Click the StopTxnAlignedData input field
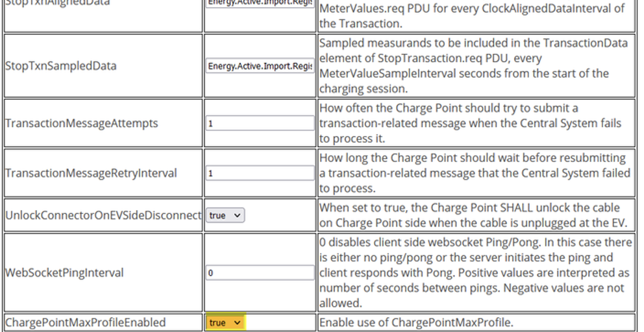The height and width of the screenshot is (332, 644). click(260, 3)
